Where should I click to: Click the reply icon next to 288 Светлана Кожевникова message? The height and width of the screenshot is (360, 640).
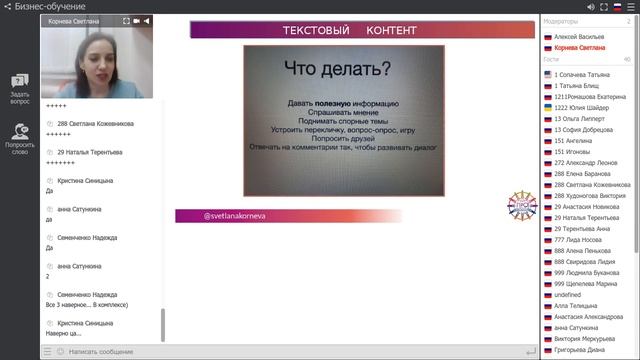click(50, 124)
